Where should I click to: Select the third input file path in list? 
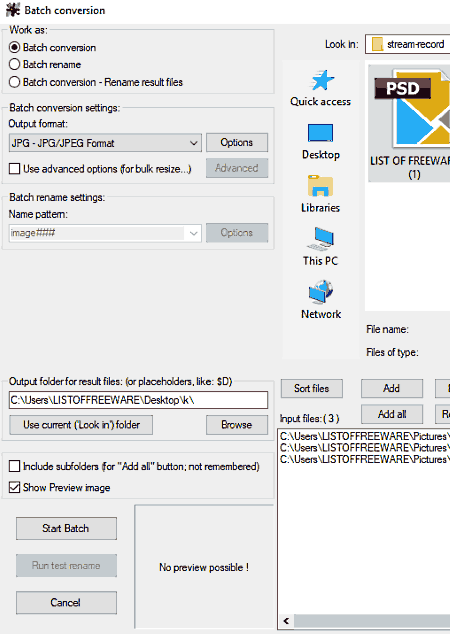coord(365,459)
